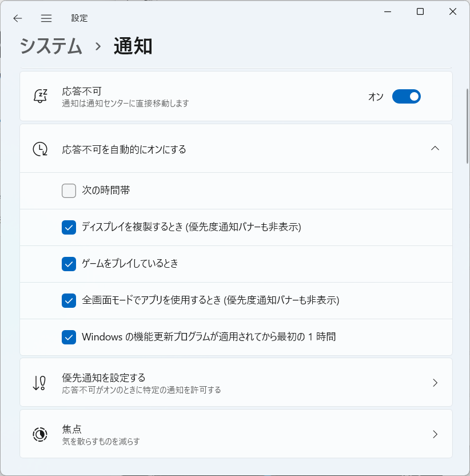Check the 次の時間帯 checkbox
The width and height of the screenshot is (470, 476).
[69, 191]
